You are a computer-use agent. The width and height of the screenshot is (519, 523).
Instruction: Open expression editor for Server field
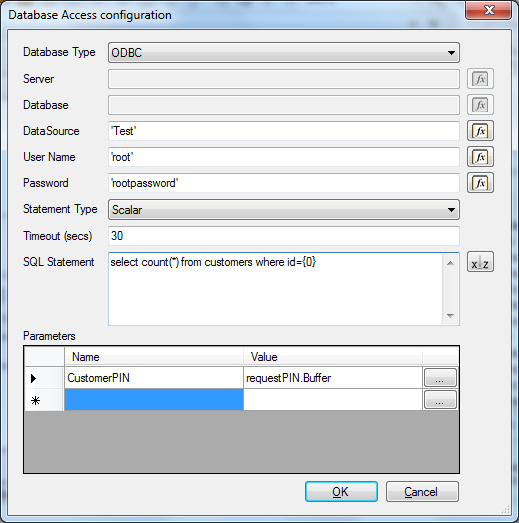tap(480, 79)
